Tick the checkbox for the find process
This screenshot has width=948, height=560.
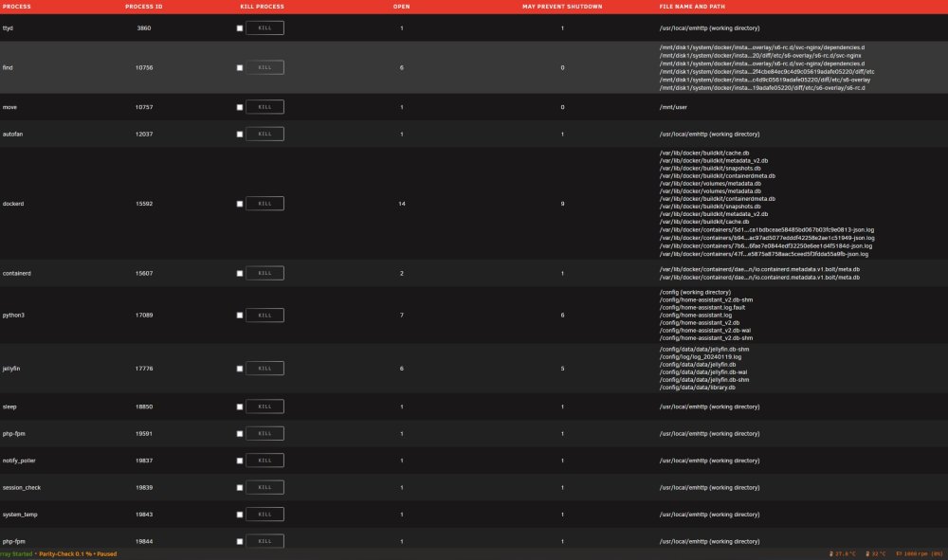tap(240, 67)
